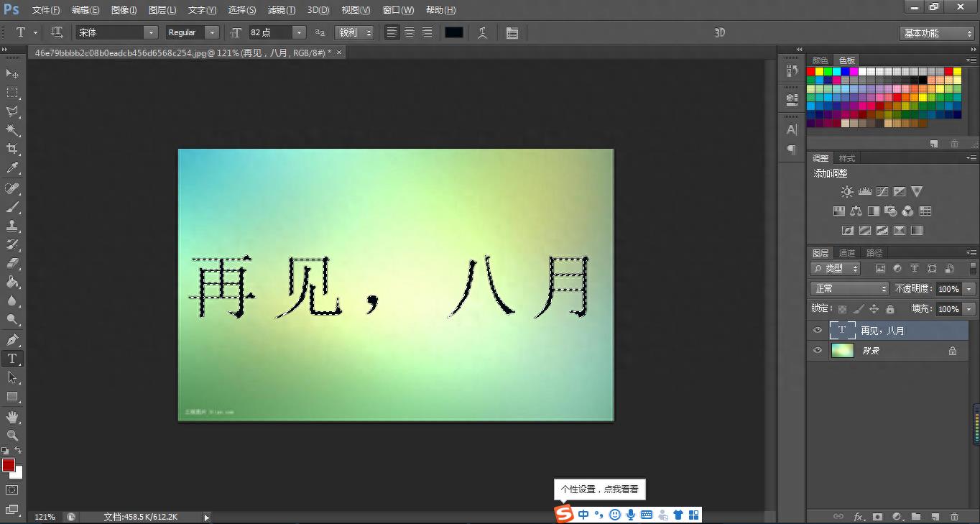Toggle type layer filter
This screenshot has height=524, width=980.
coord(915,269)
